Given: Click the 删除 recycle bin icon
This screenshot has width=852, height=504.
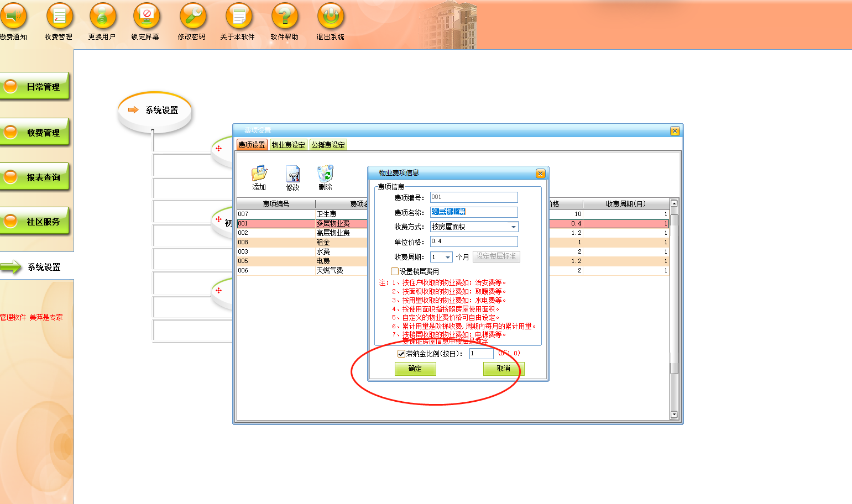Looking at the screenshot, I should (325, 174).
